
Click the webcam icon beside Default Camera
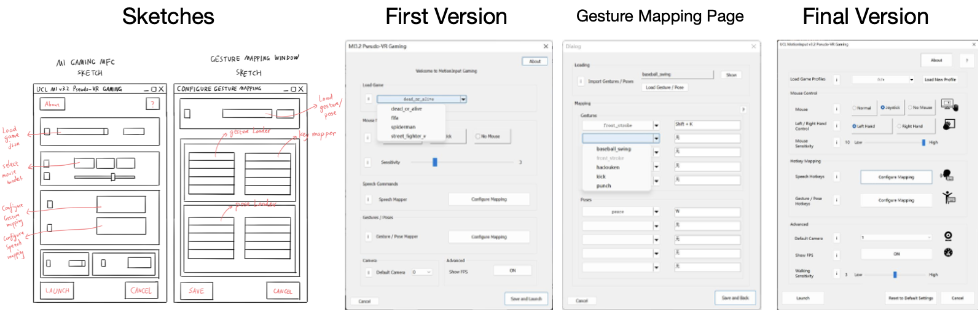(948, 236)
